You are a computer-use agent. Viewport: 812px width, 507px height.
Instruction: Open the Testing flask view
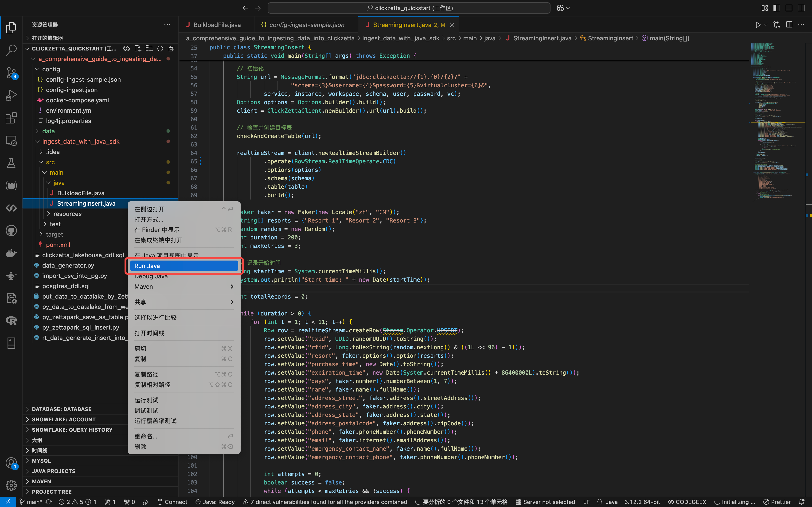(x=11, y=163)
